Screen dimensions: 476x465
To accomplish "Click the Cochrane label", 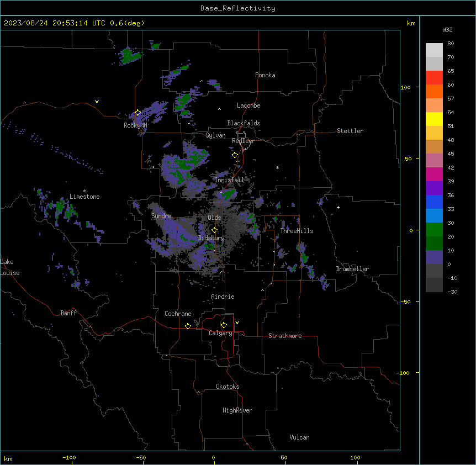I will 178,314.
